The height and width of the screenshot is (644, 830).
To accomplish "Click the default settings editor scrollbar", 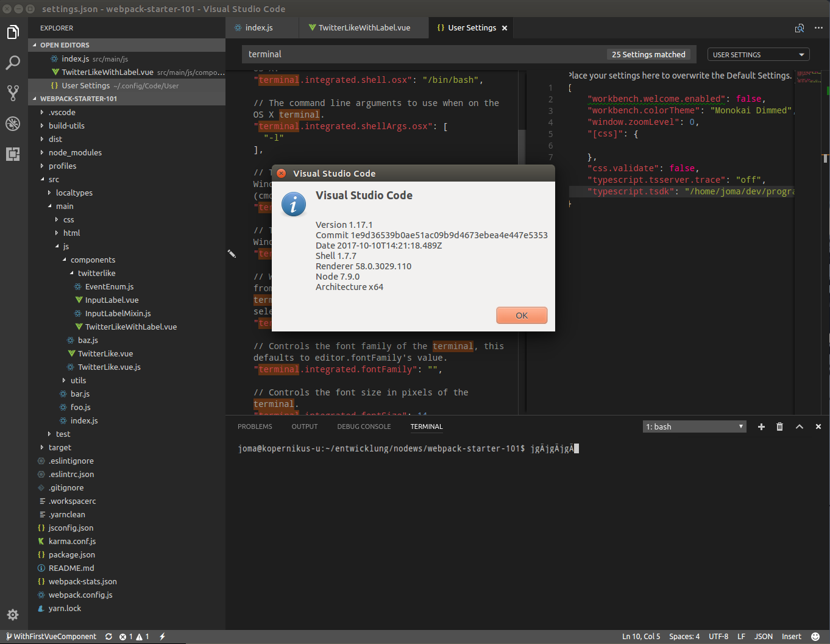I will coord(522,146).
